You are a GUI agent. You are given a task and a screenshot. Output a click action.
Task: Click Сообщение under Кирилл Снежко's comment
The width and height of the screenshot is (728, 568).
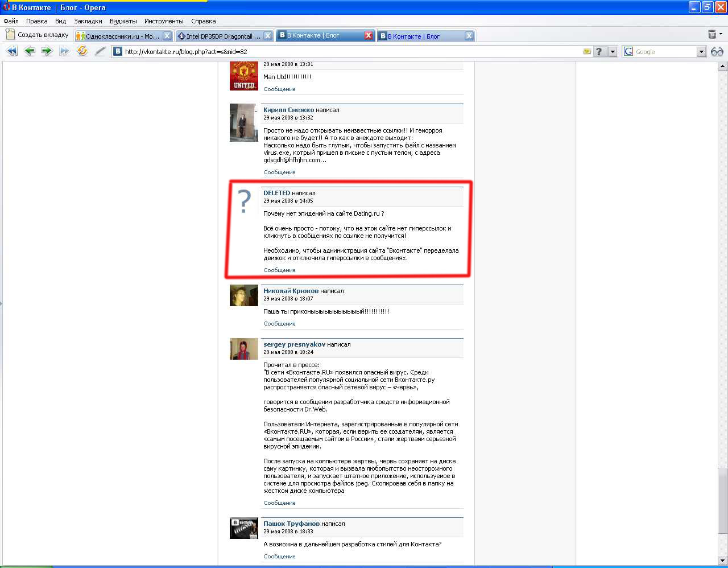279,172
